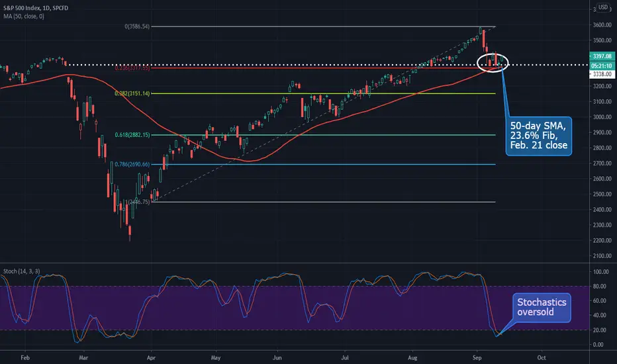Click the 3397.08 current price label

coord(602,56)
